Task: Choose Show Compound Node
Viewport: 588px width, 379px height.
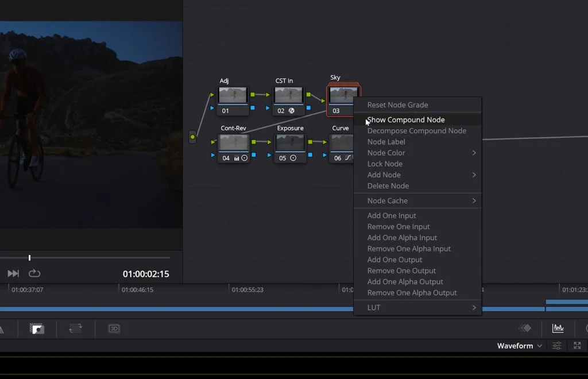Action: [x=406, y=120]
